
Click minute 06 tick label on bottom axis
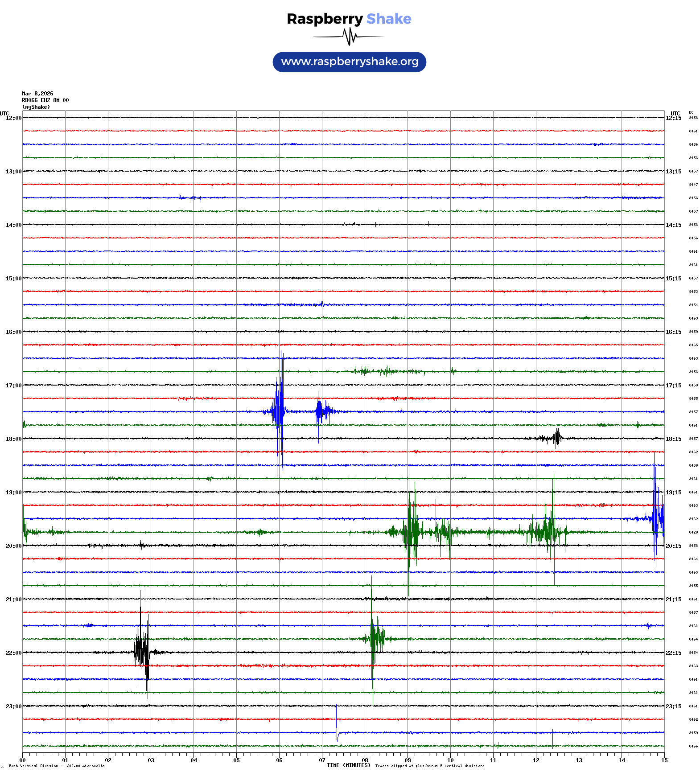(279, 760)
